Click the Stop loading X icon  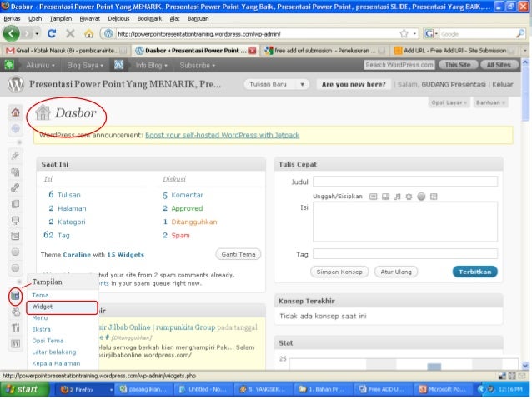point(70,33)
